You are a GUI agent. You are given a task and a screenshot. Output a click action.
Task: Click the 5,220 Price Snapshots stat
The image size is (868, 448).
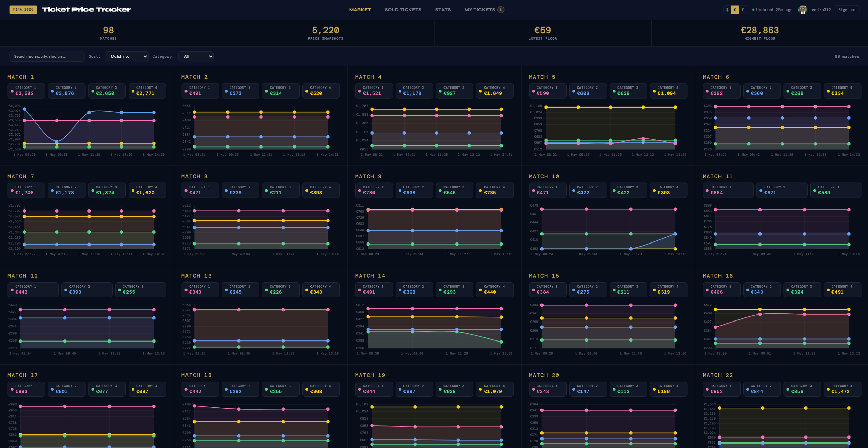coord(325,33)
